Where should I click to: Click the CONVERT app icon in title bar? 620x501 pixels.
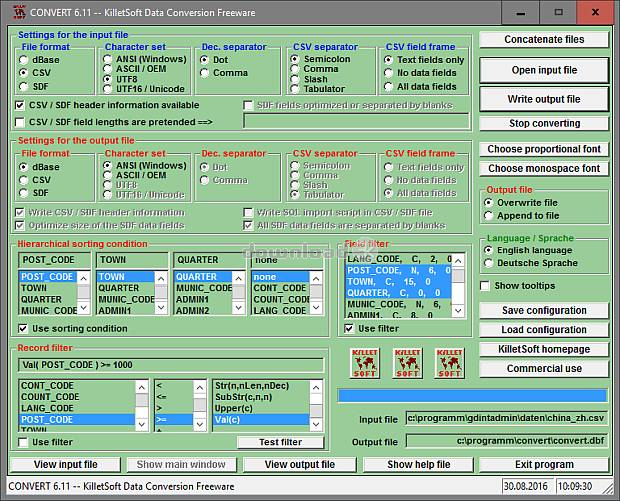tap(19, 12)
